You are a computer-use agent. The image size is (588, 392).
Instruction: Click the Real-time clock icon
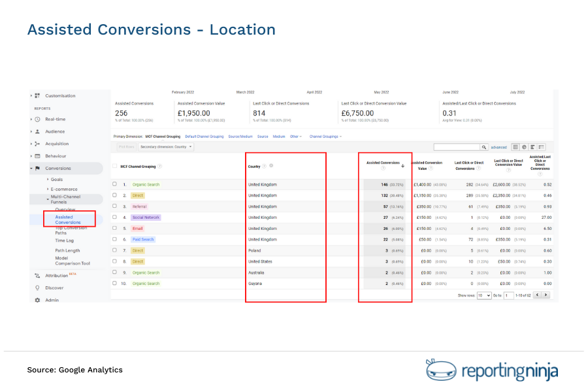click(37, 120)
